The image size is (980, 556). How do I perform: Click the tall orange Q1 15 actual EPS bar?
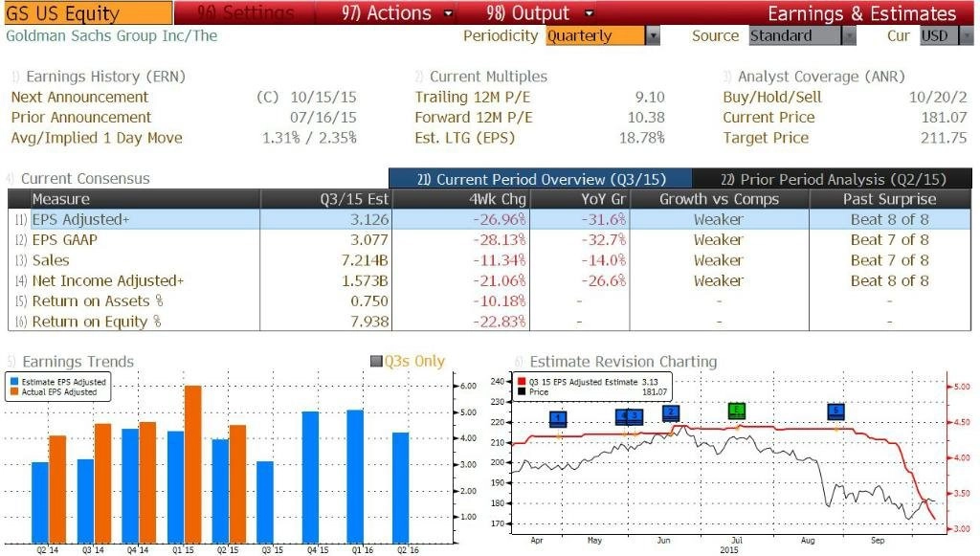(193, 464)
